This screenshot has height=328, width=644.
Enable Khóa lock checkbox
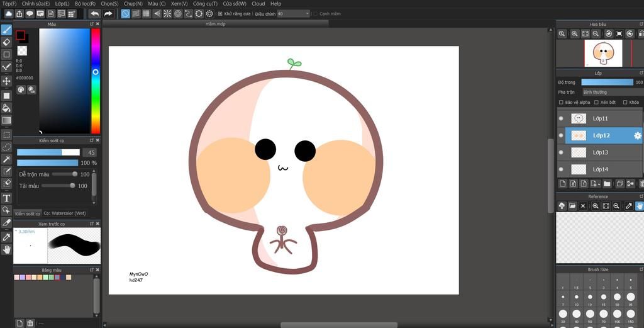tap(625, 103)
